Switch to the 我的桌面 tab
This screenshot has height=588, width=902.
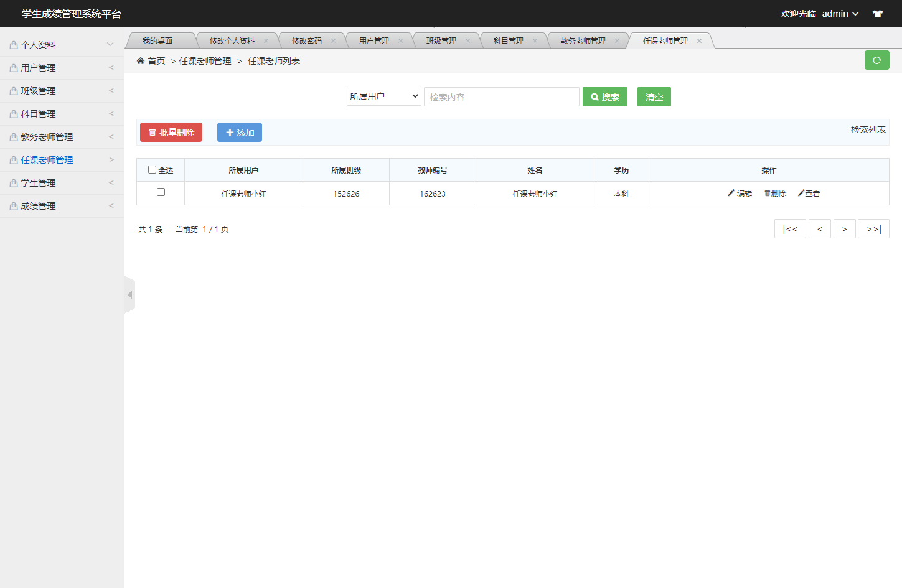click(x=161, y=39)
